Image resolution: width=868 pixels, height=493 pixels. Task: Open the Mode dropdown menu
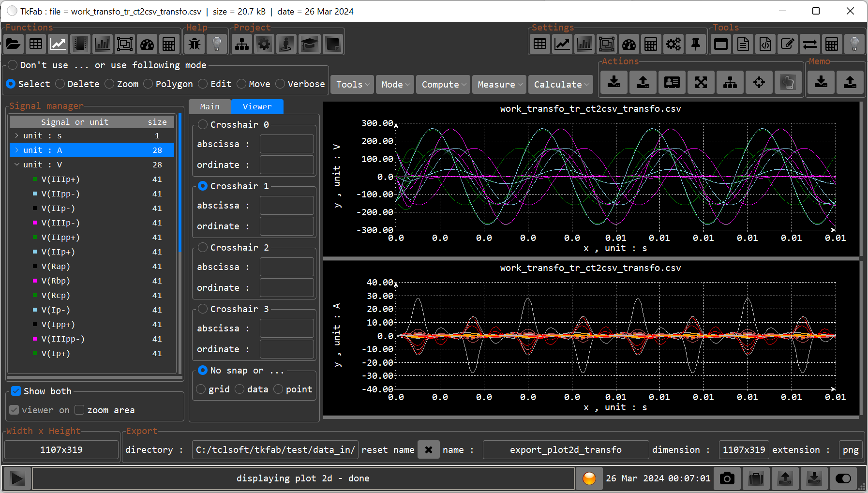395,85
